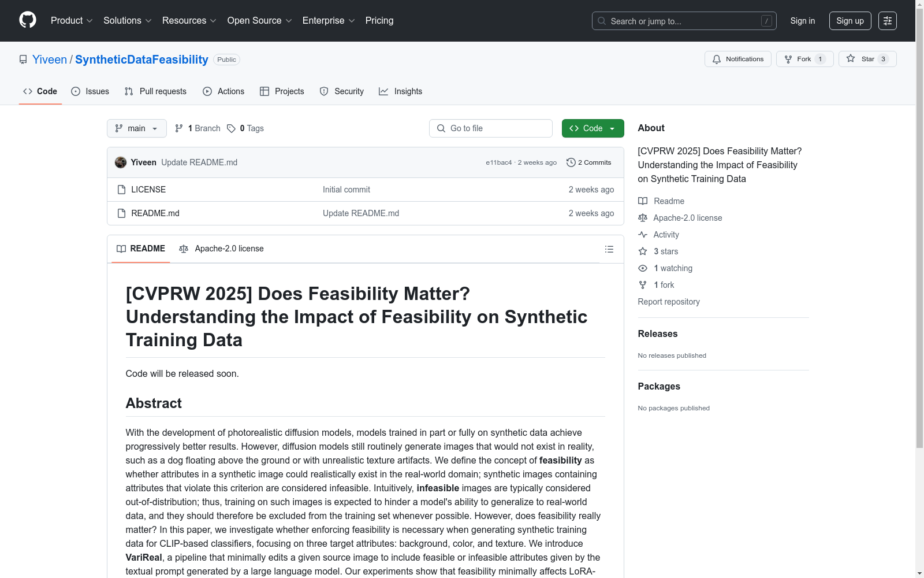
Task: Switch to the Actions tab
Action: pos(223,91)
